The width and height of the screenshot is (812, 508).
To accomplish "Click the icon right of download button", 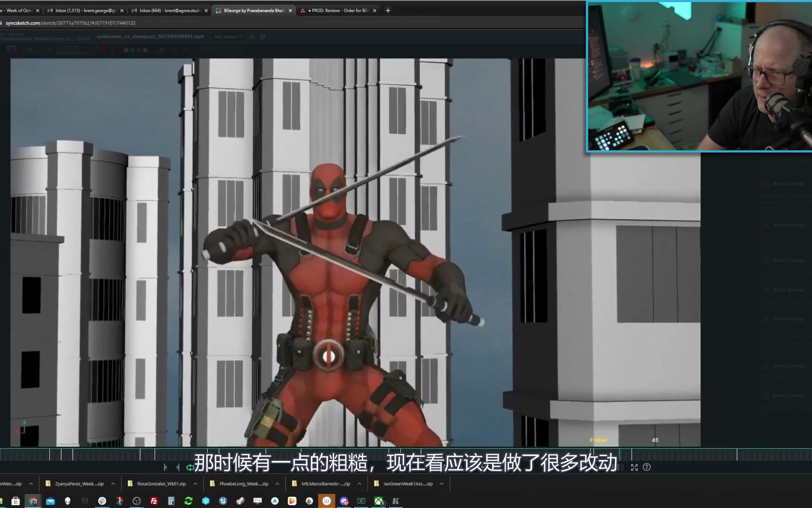I will [263, 37].
